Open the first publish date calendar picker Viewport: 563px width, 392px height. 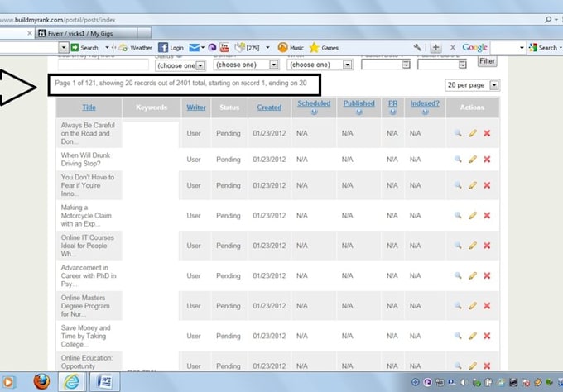406,65
